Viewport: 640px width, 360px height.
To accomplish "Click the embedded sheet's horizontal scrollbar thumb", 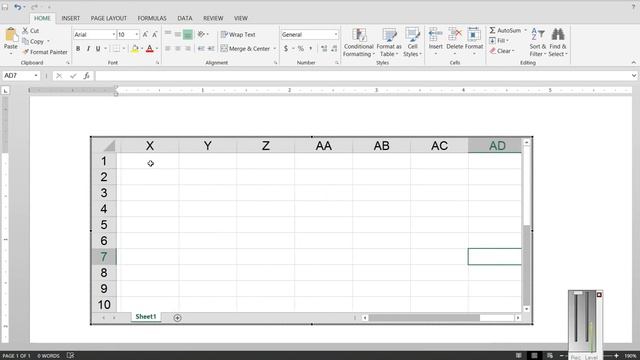I will pyautogui.click(x=424, y=318).
